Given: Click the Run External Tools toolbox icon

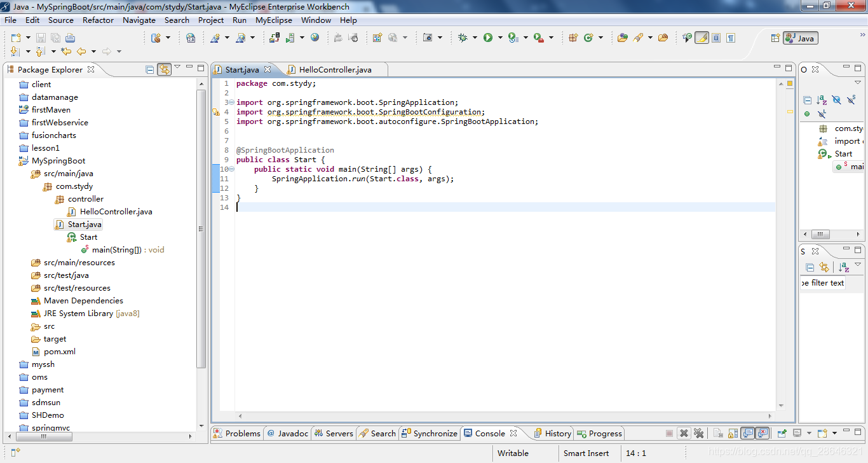Looking at the screenshot, I should pos(538,38).
